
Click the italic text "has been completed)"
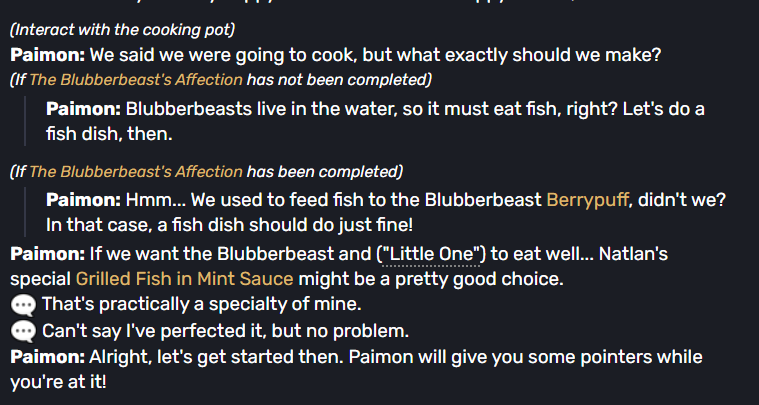[324, 171]
